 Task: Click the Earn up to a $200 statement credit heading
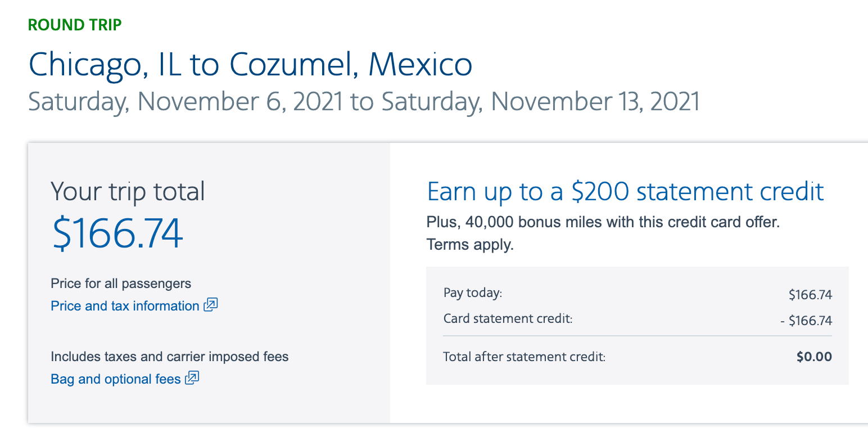click(x=625, y=191)
